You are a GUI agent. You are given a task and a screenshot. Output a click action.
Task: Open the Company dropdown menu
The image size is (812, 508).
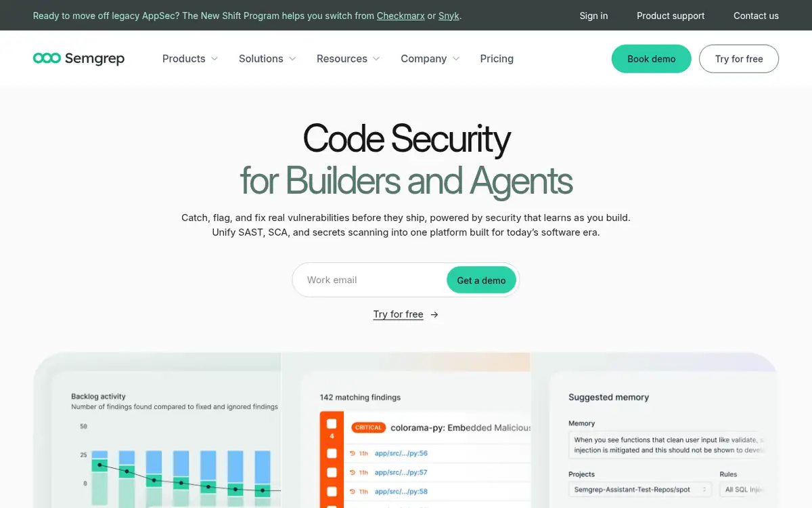[x=430, y=59]
